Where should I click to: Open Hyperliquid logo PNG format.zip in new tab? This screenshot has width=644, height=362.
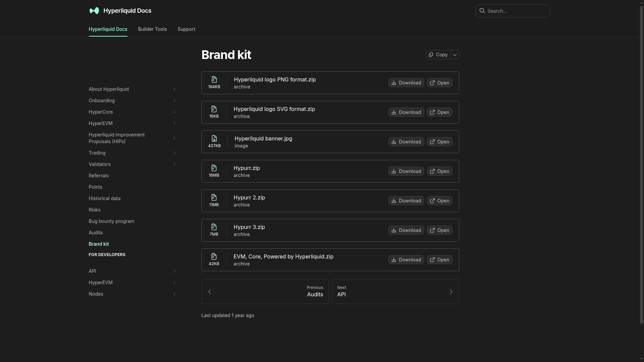(x=439, y=83)
